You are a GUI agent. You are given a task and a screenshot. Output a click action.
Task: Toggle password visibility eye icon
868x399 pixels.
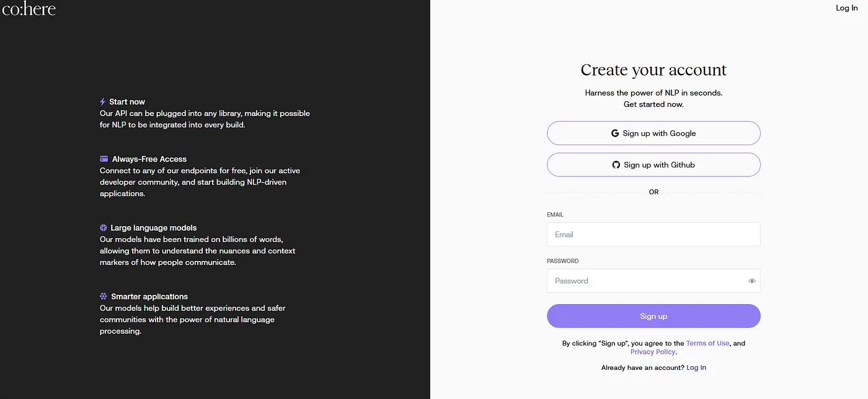click(751, 281)
